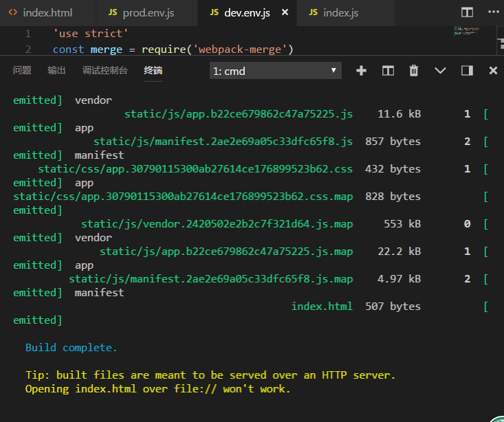The width and height of the screenshot is (504, 422).
Task: Click the 'use strict' code on line 1
Action: pos(91,34)
